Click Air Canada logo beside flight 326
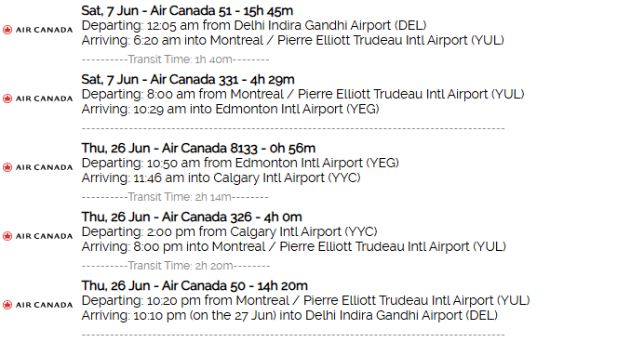The width and height of the screenshot is (644, 342). point(37,236)
